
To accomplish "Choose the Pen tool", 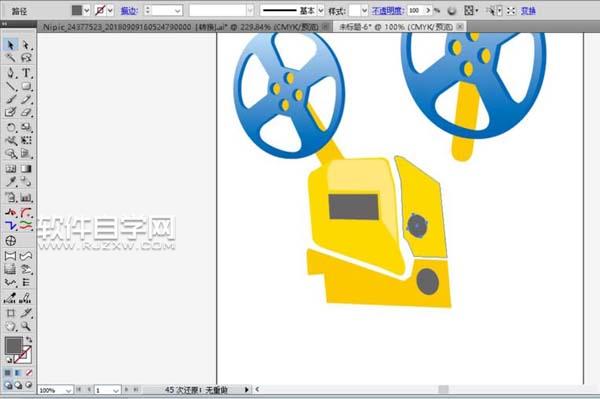I will pyautogui.click(x=10, y=72).
